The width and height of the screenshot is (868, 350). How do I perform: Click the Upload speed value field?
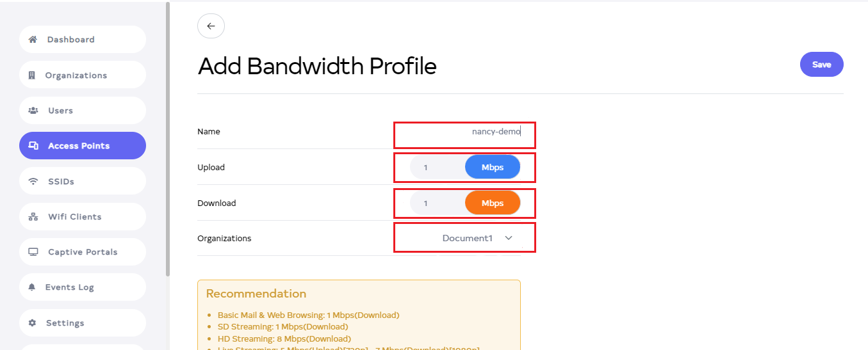(437, 168)
